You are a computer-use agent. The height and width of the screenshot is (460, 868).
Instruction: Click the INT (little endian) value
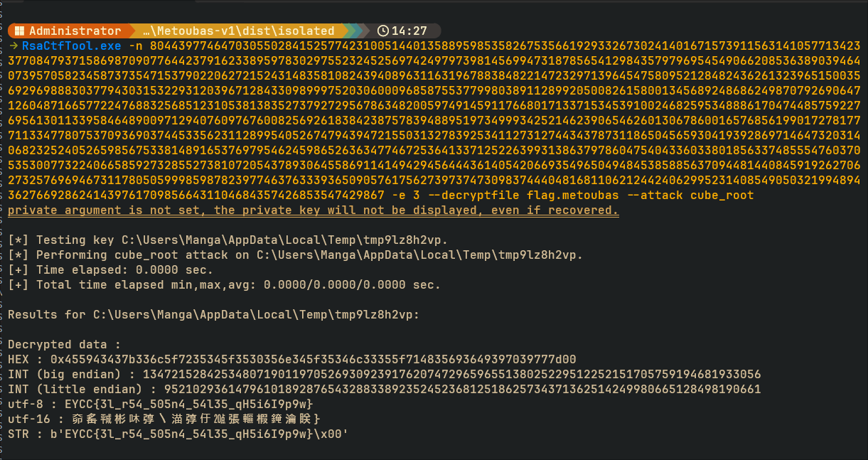[x=463, y=389]
